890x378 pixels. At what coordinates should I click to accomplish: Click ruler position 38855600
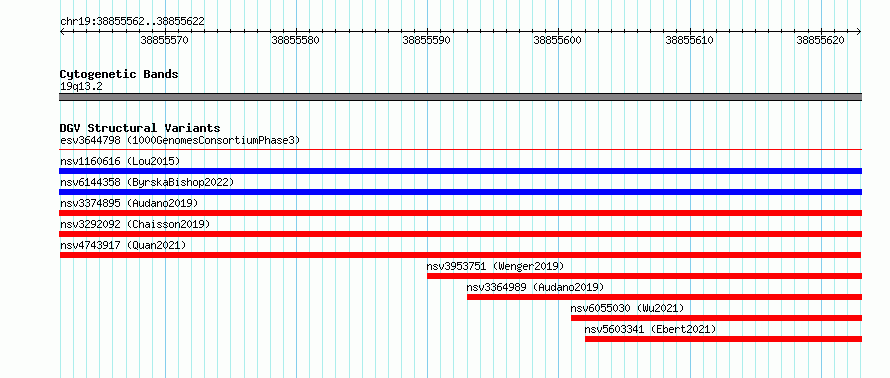[x=558, y=40]
